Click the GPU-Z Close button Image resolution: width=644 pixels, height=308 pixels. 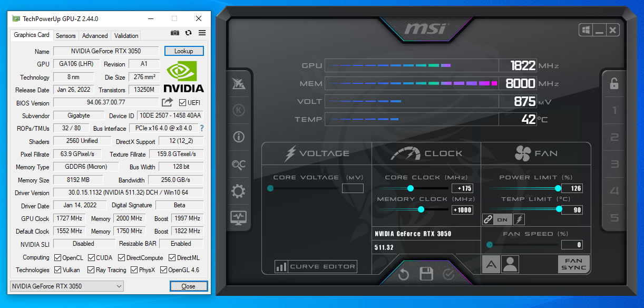[x=188, y=286]
